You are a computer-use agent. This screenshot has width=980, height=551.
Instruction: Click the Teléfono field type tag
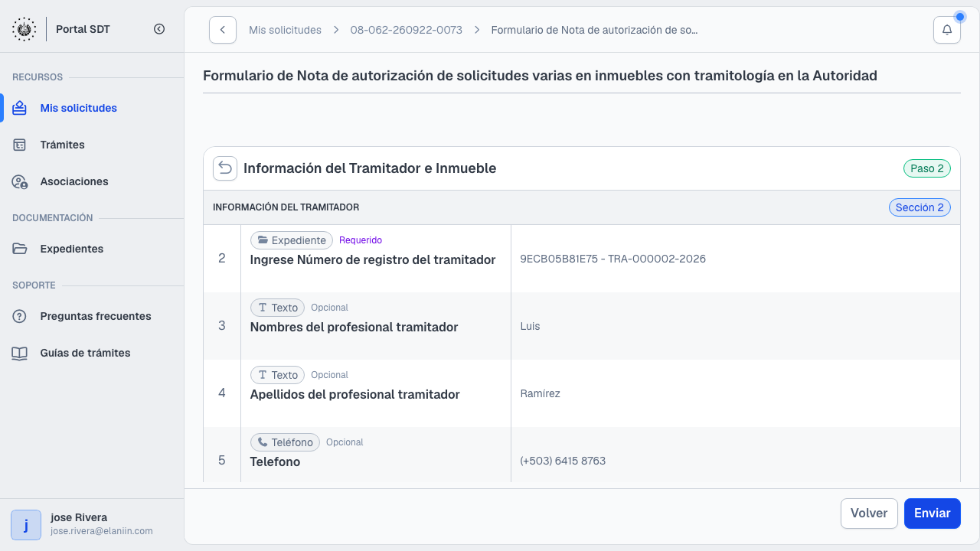285,442
